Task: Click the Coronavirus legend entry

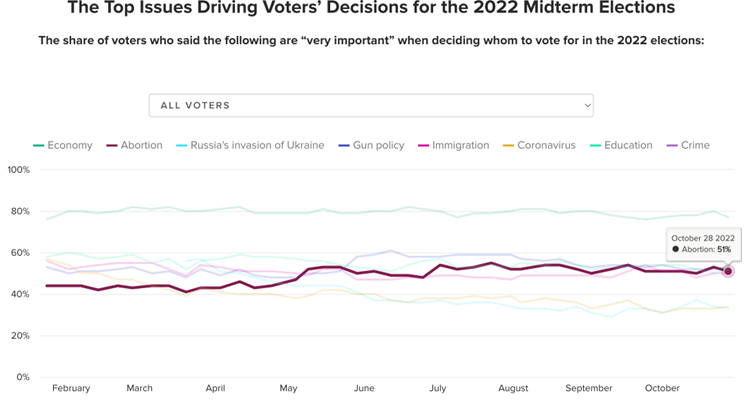Action: pos(539,145)
